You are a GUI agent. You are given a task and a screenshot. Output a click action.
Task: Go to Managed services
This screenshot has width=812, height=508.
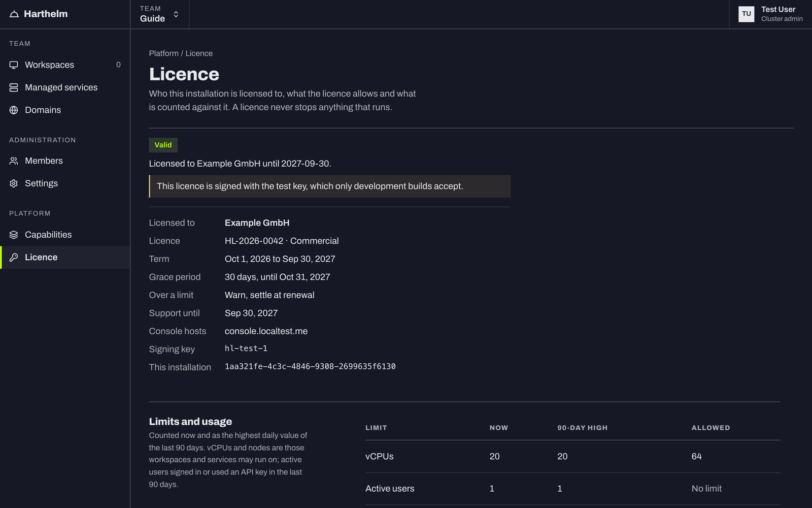click(65, 87)
